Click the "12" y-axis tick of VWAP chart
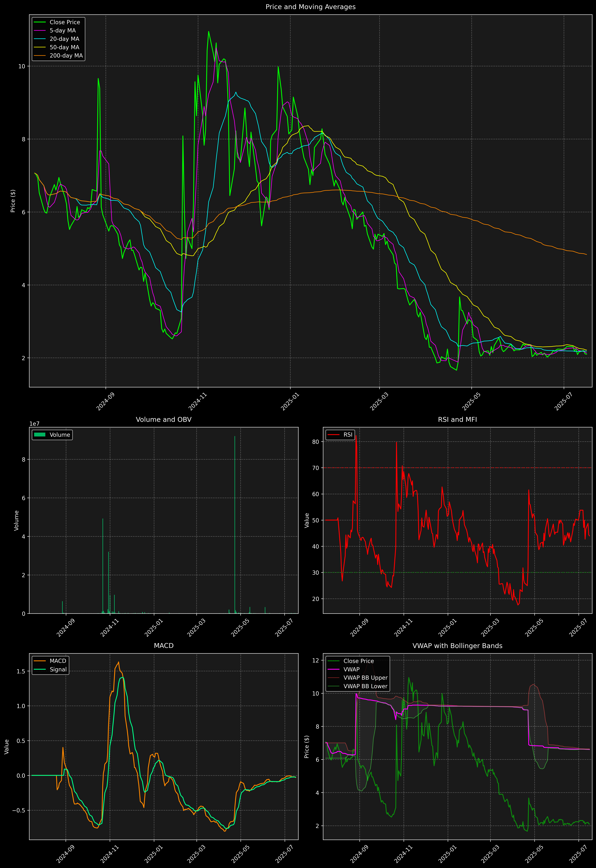Viewport: 596px width, 868px height. click(316, 660)
